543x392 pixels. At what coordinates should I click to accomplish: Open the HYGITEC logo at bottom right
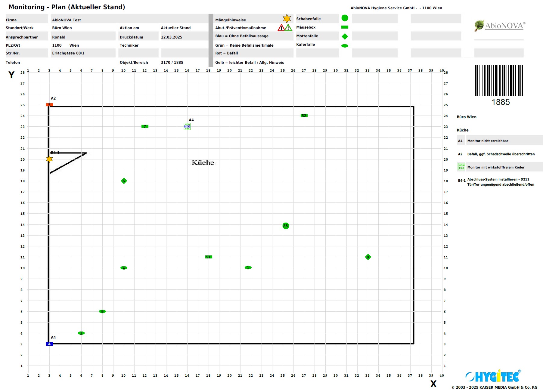coord(493,376)
